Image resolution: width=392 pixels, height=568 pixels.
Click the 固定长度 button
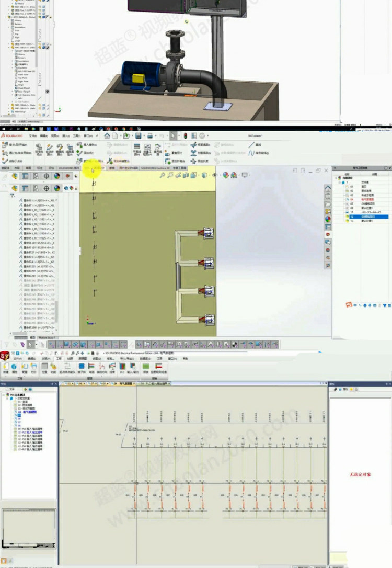pyautogui.click(x=200, y=161)
